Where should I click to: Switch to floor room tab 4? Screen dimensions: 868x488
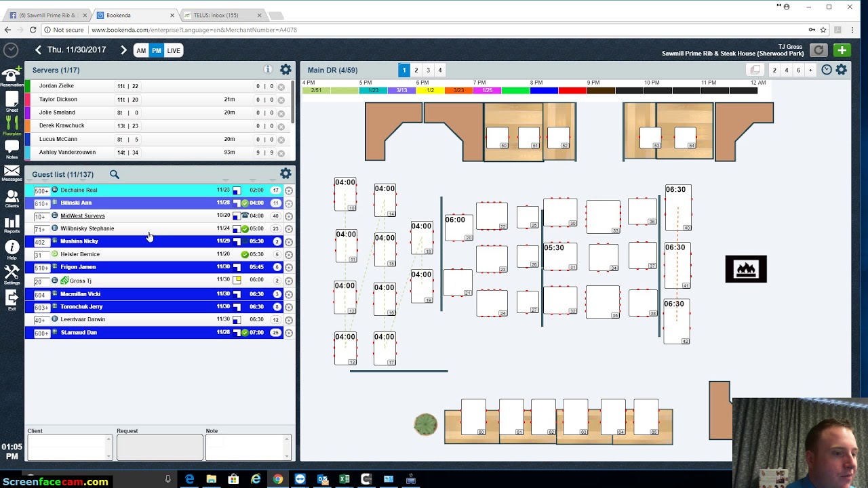[x=439, y=70]
